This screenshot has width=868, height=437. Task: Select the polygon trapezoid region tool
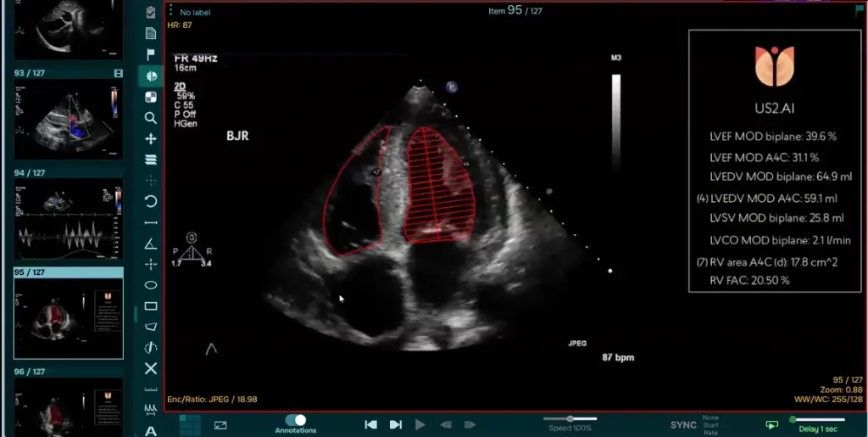tap(151, 327)
